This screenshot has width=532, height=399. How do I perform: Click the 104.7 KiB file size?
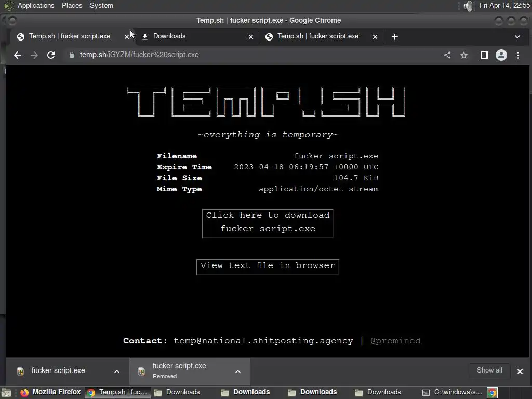356,178
